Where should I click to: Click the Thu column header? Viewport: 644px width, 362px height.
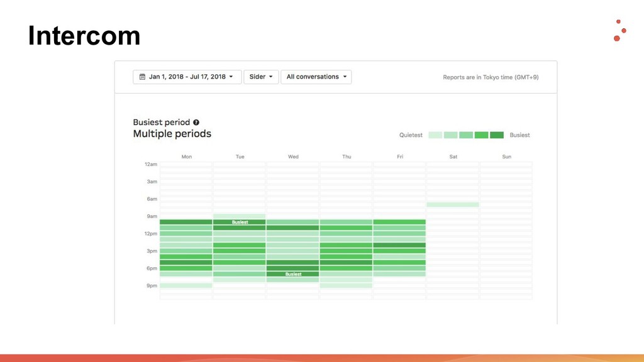[347, 156]
